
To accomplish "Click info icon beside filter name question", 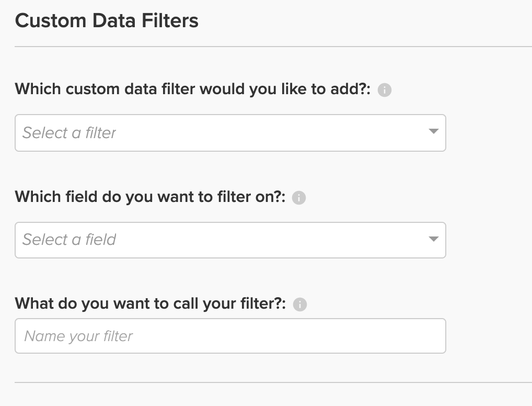I will click(x=300, y=304).
